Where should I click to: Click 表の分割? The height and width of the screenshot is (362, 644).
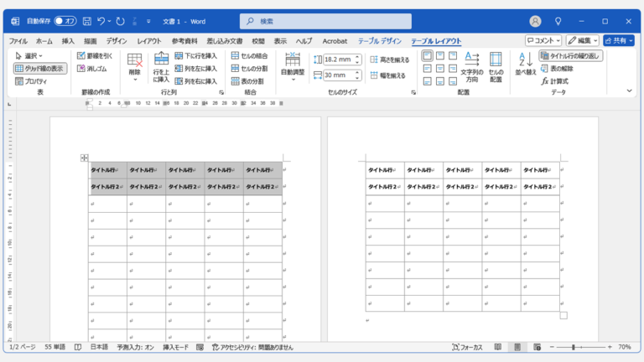[247, 81]
